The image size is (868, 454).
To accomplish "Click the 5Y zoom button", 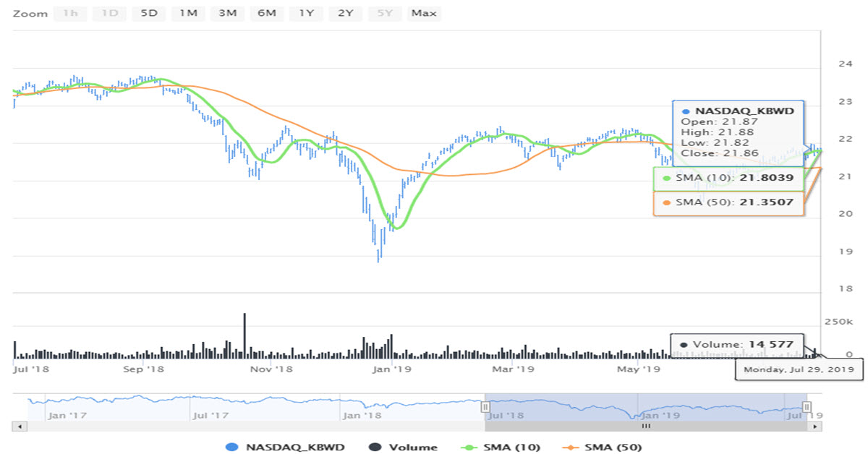I will pos(384,13).
